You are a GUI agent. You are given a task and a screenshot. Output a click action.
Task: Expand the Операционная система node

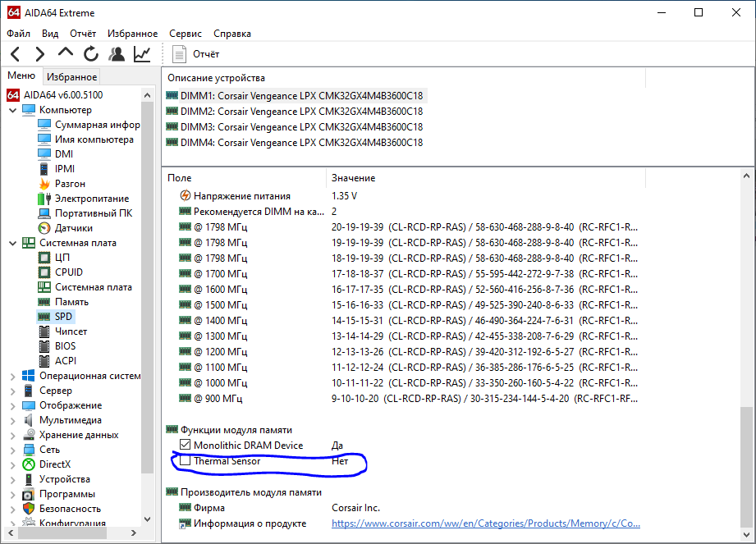(12, 376)
